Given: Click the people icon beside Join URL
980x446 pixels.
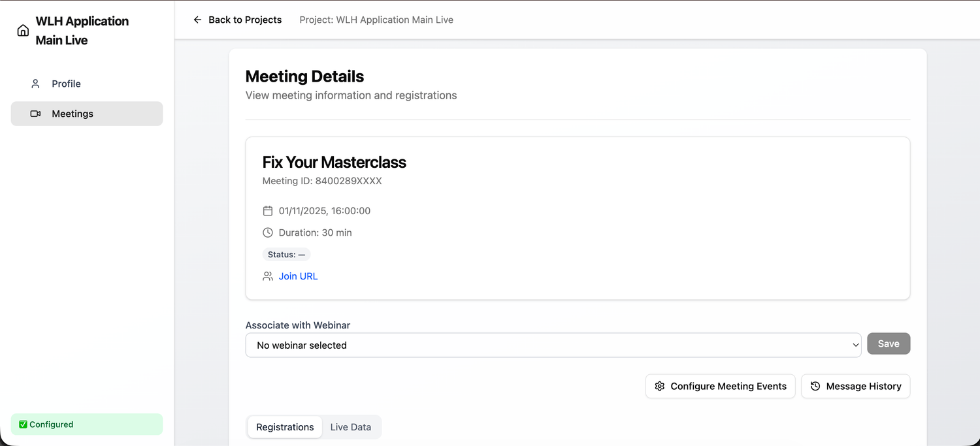Looking at the screenshot, I should pyautogui.click(x=267, y=276).
